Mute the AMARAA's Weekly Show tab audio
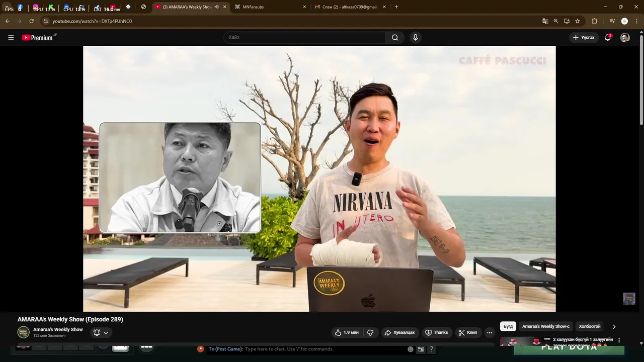This screenshot has height=362, width=644. click(216, 7)
